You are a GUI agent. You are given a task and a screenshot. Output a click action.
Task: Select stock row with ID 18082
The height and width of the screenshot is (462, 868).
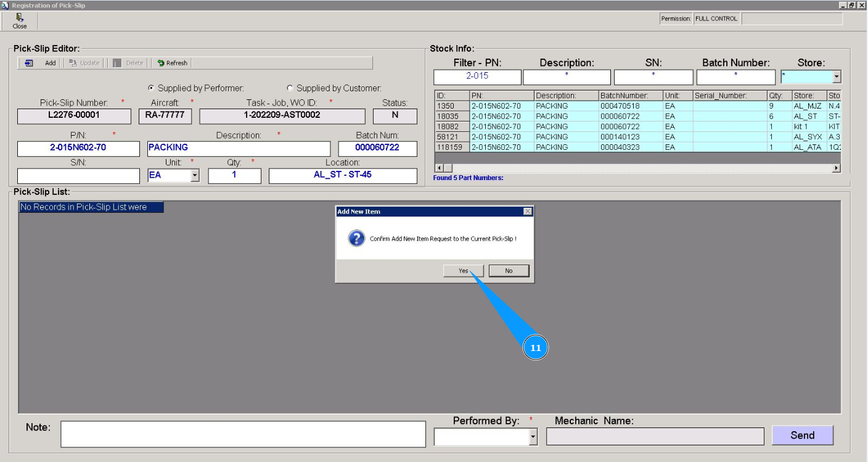(x=637, y=126)
